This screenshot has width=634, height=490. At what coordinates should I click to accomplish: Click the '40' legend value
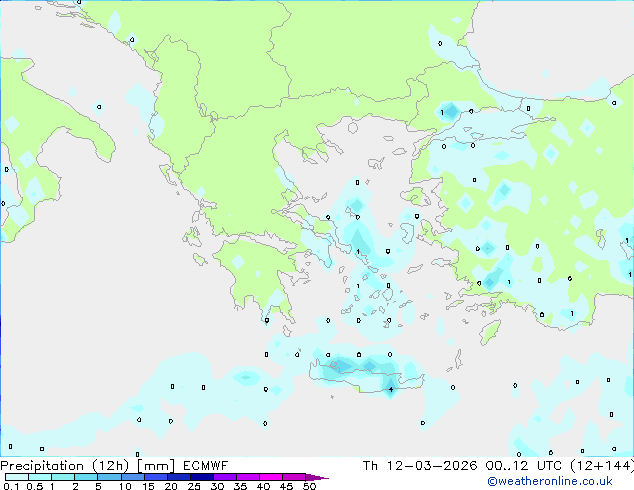click(x=263, y=486)
